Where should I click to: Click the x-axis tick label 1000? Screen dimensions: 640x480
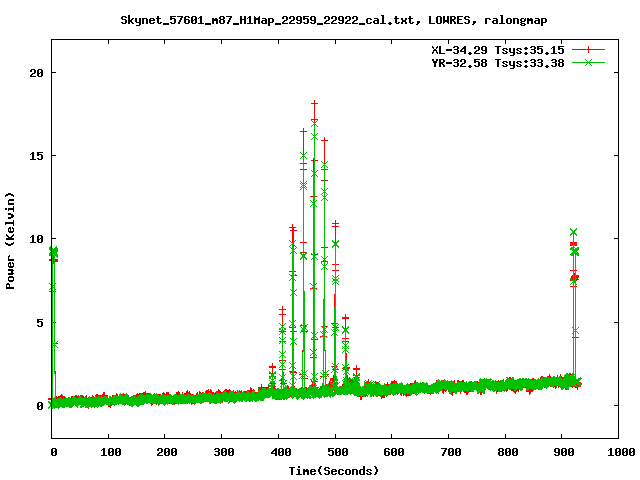pyautogui.click(x=621, y=452)
